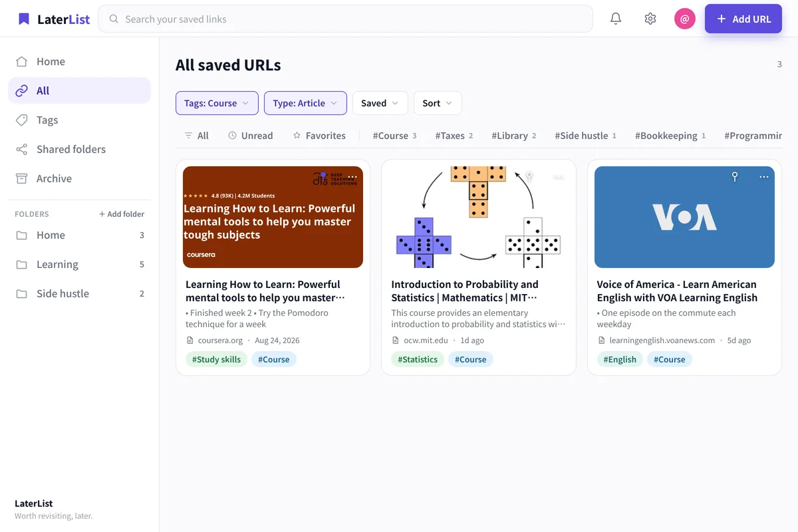Open more options on the Voice of America card

click(x=764, y=177)
